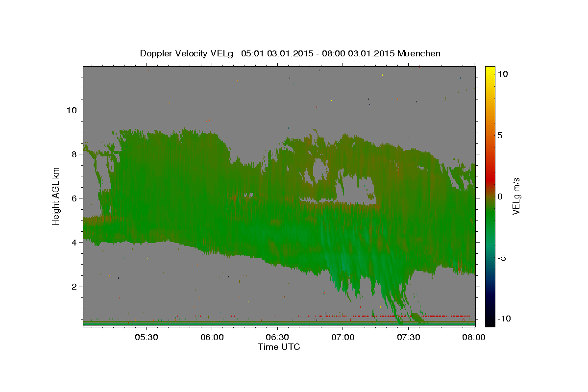Click the colorbar value '-10'
This screenshot has width=588, height=392.
click(x=504, y=318)
